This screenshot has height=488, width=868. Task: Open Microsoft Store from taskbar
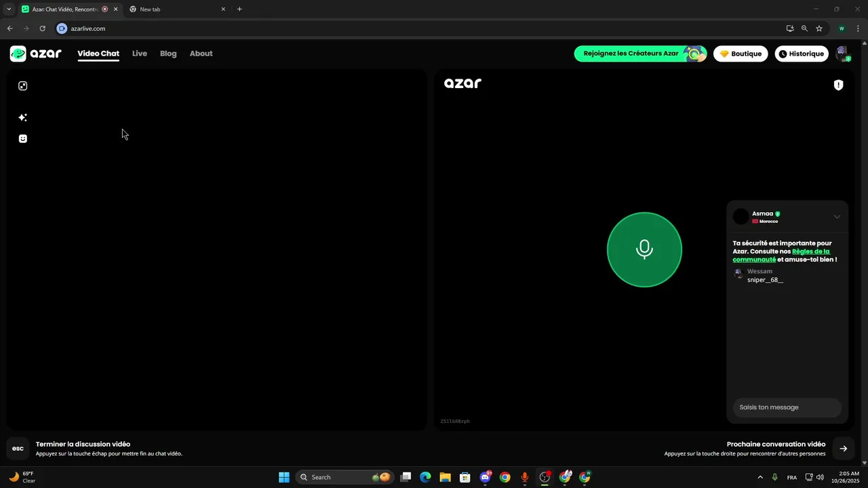(x=465, y=477)
